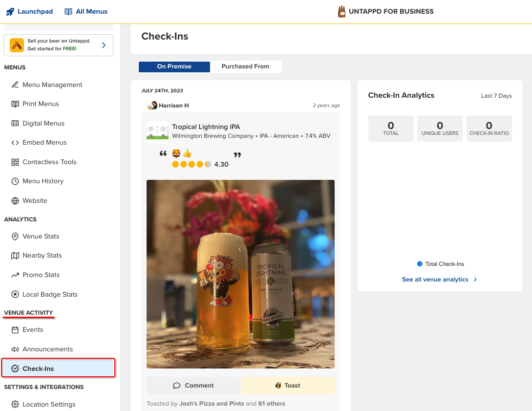532x411 pixels.
Task: Toggle the Total Check-Ins legend dot
Action: (419, 264)
